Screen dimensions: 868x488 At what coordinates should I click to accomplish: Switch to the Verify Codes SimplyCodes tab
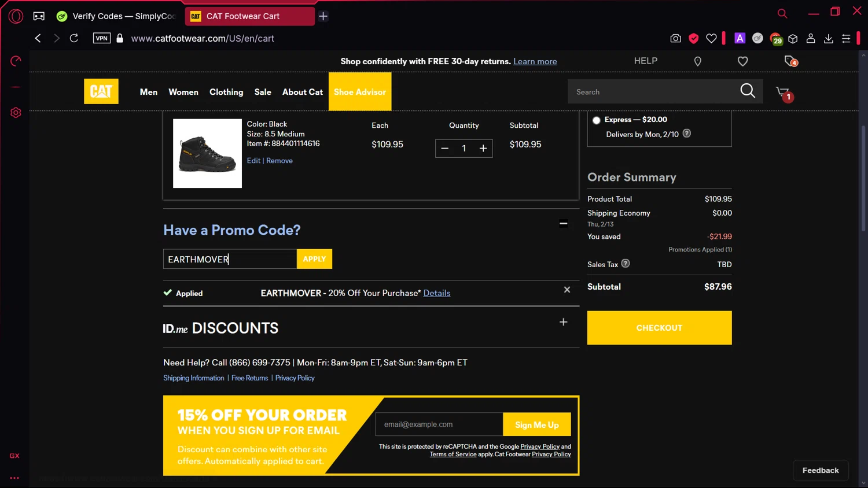coord(116,16)
